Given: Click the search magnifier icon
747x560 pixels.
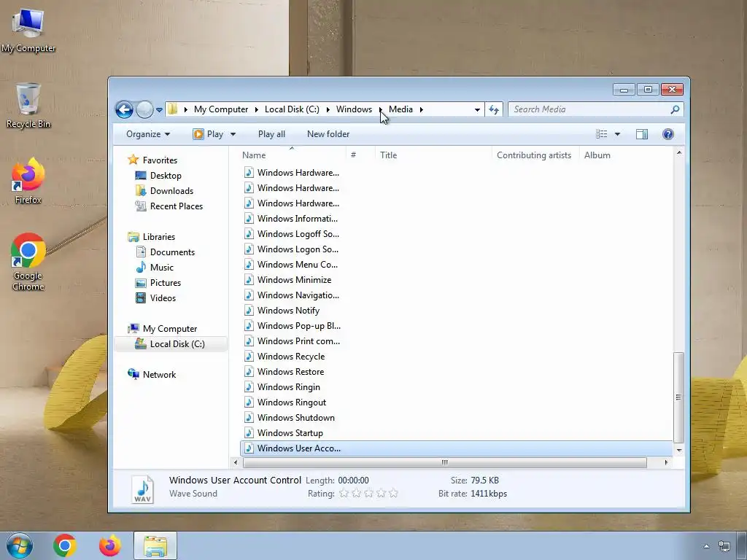Looking at the screenshot, I should (x=675, y=109).
